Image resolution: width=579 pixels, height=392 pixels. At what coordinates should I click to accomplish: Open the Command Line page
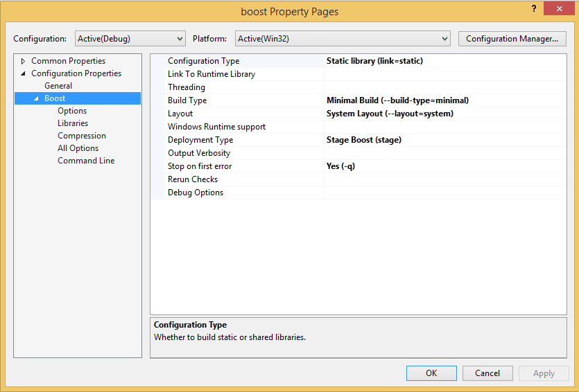(86, 161)
